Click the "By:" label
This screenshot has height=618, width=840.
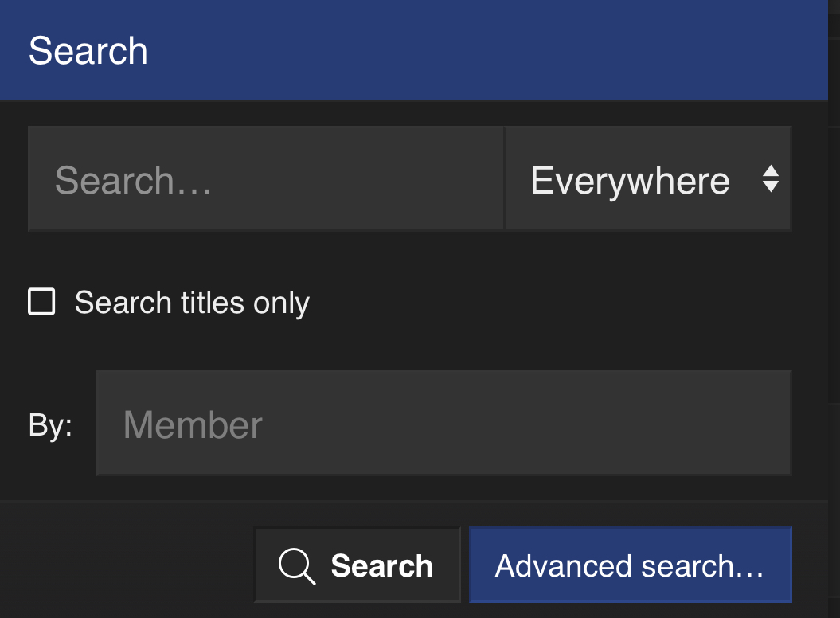coord(50,425)
